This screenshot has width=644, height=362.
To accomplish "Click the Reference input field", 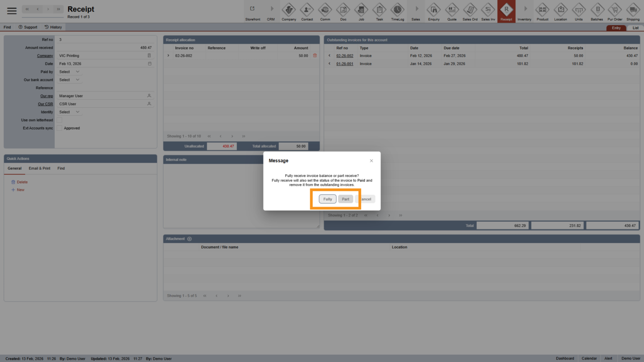I will coord(105,88).
